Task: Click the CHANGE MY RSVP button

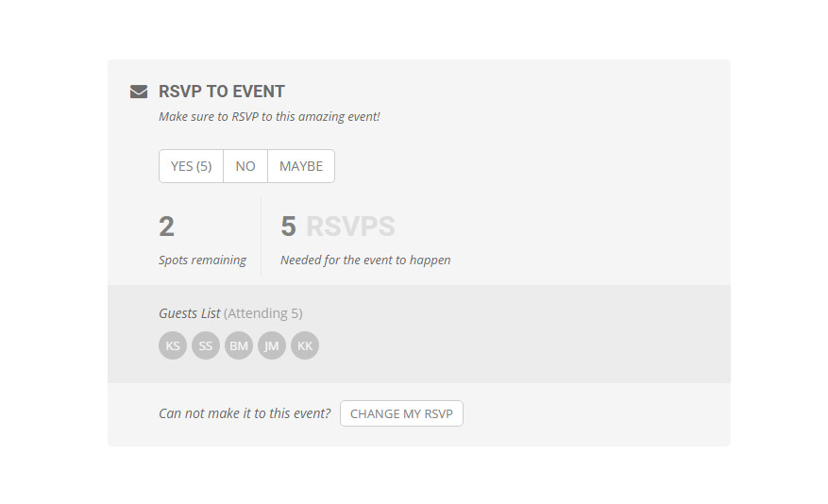Action: click(x=401, y=413)
